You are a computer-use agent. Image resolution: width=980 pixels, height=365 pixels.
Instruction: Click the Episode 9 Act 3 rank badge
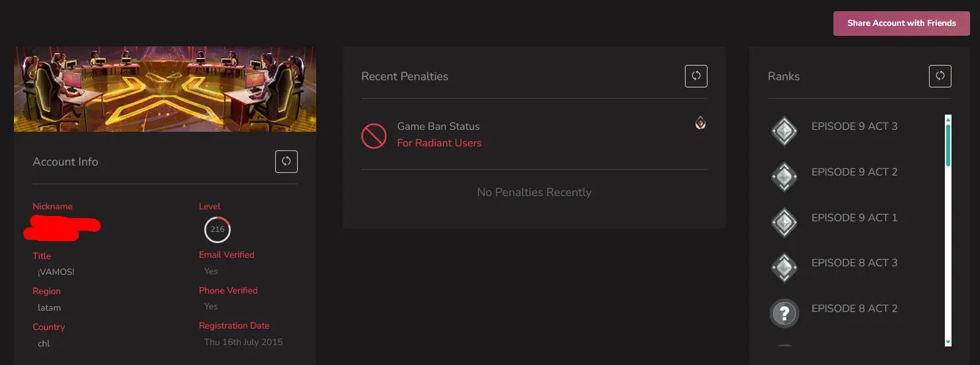tap(784, 132)
